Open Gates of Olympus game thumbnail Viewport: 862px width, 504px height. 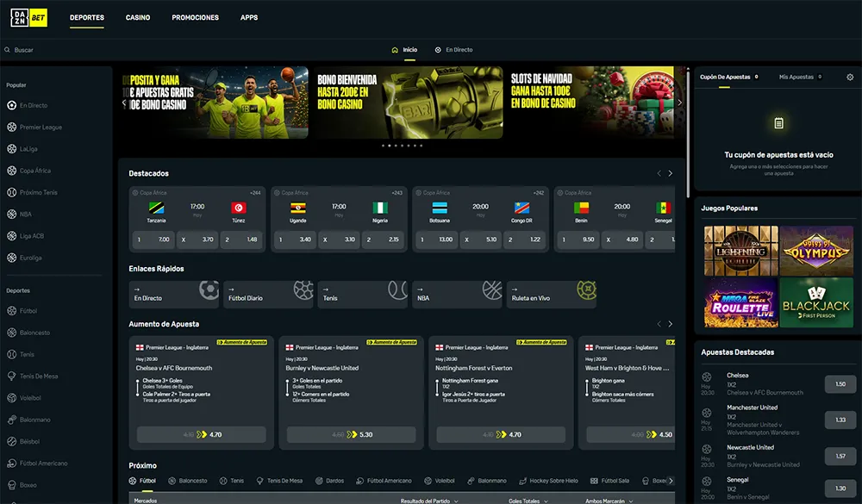tap(816, 251)
